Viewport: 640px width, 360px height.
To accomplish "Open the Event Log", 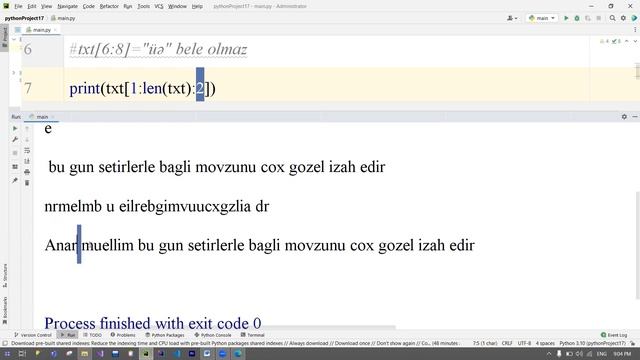I will click(614, 335).
